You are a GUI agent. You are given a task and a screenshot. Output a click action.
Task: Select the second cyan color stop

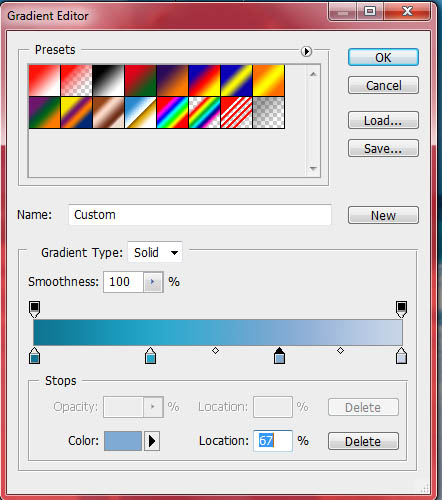(x=151, y=355)
